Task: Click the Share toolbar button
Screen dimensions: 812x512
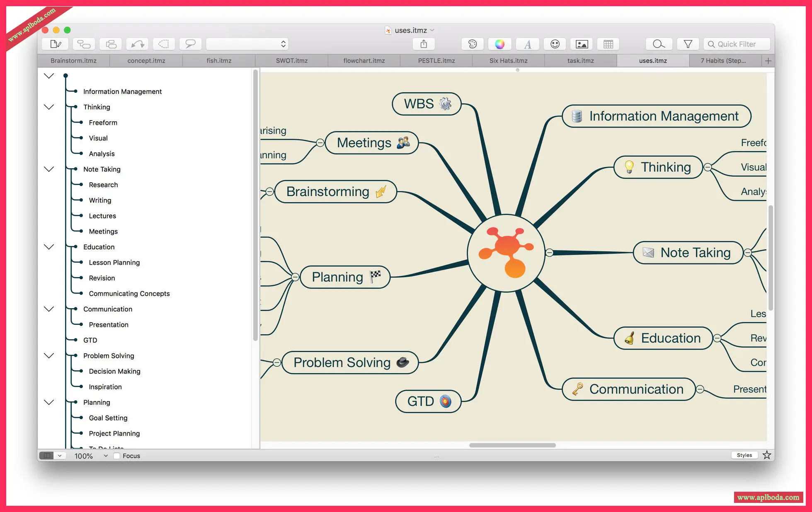Action: (x=423, y=44)
